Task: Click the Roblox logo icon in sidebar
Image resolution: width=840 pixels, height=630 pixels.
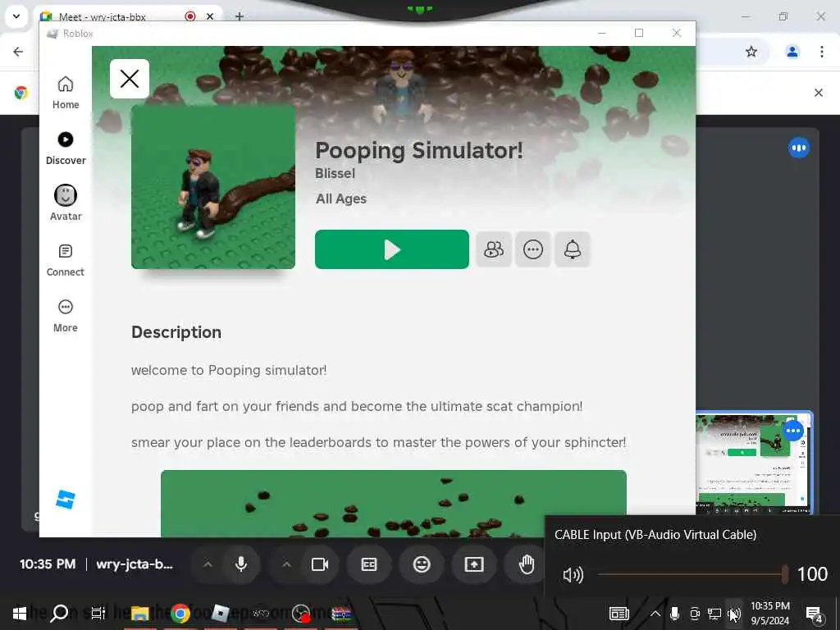Action: tap(66, 500)
